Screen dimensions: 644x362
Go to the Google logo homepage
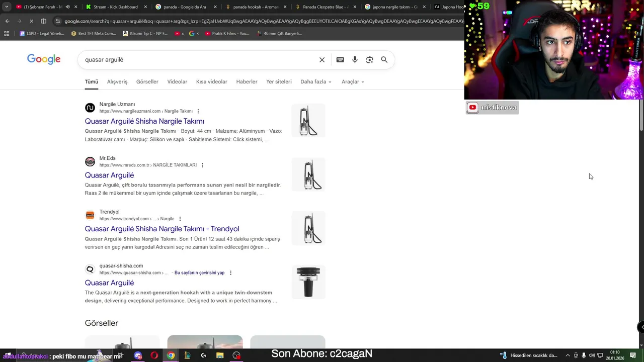click(44, 59)
